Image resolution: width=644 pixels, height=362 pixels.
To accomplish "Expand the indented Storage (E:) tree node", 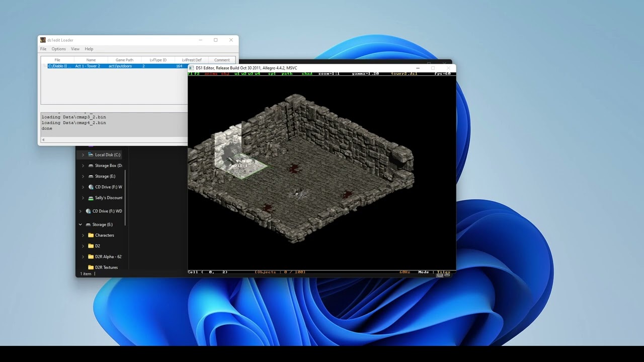I will coord(83,176).
